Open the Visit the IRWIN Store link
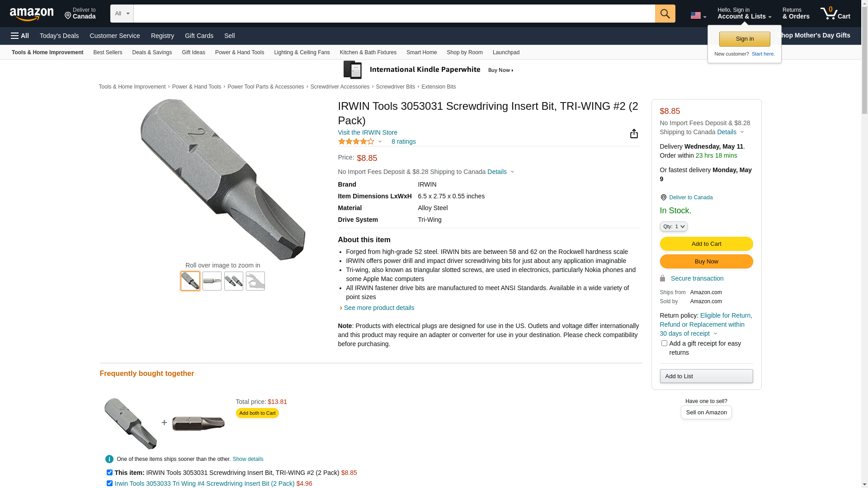This screenshot has height=488, width=868. tap(368, 132)
